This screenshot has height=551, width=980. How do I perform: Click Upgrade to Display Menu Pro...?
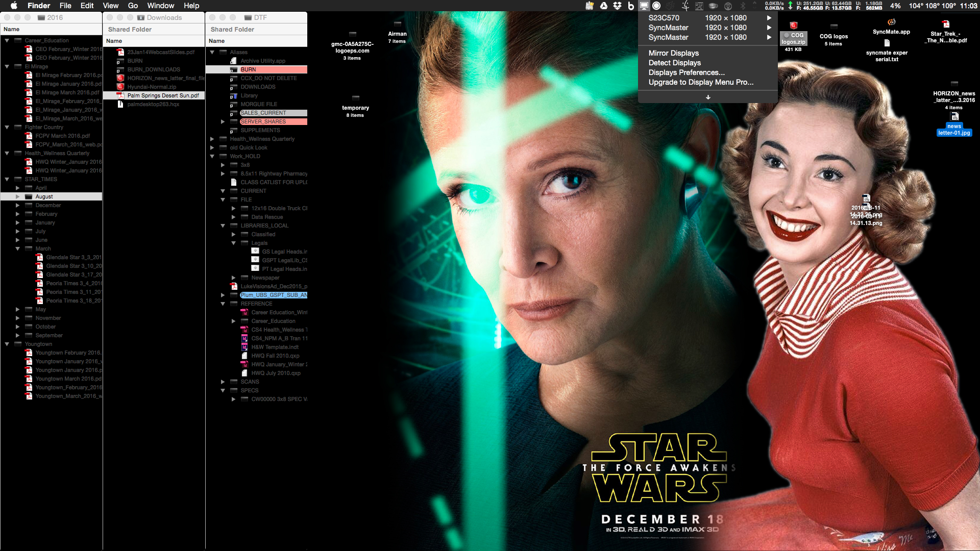click(708, 82)
